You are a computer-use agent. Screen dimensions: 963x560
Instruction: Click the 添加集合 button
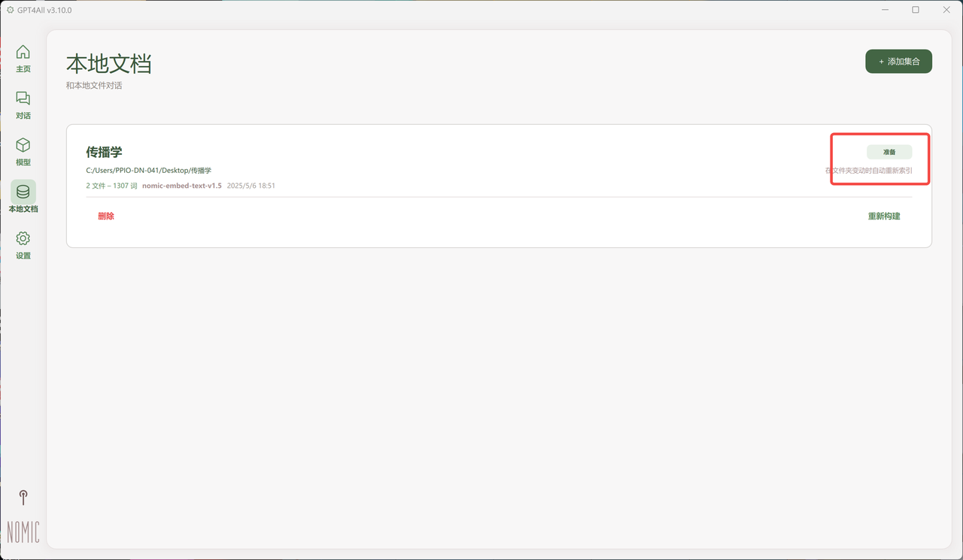click(x=898, y=61)
